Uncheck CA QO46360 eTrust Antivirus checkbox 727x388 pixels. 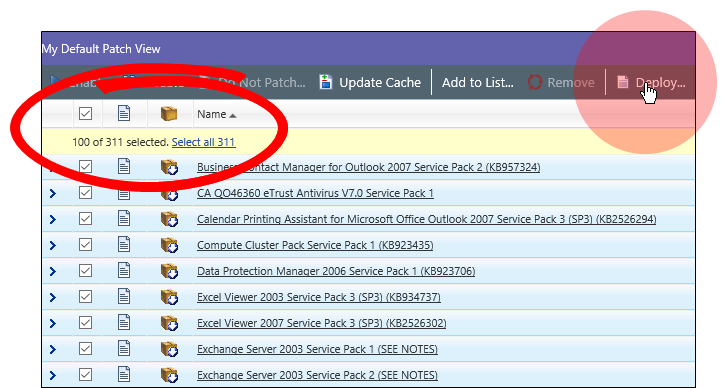[85, 192]
